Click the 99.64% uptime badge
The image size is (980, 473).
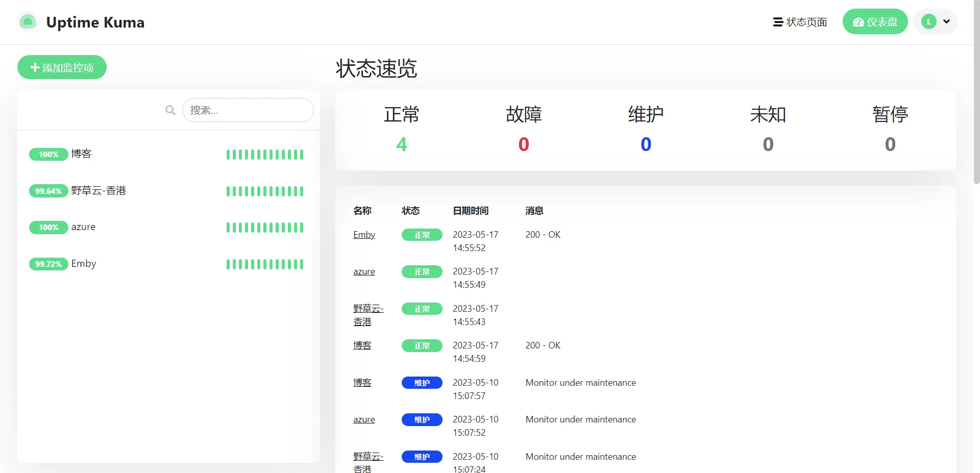(48, 191)
